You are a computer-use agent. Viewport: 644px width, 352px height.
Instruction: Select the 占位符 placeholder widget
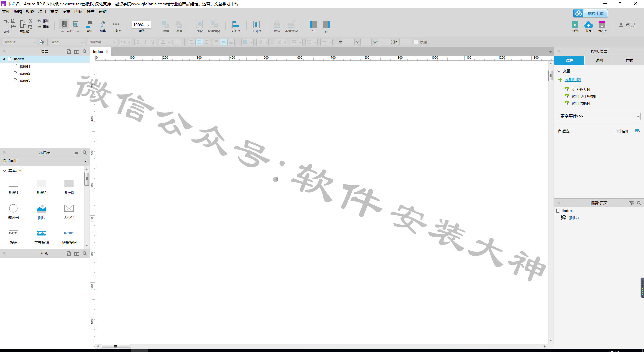[69, 212]
